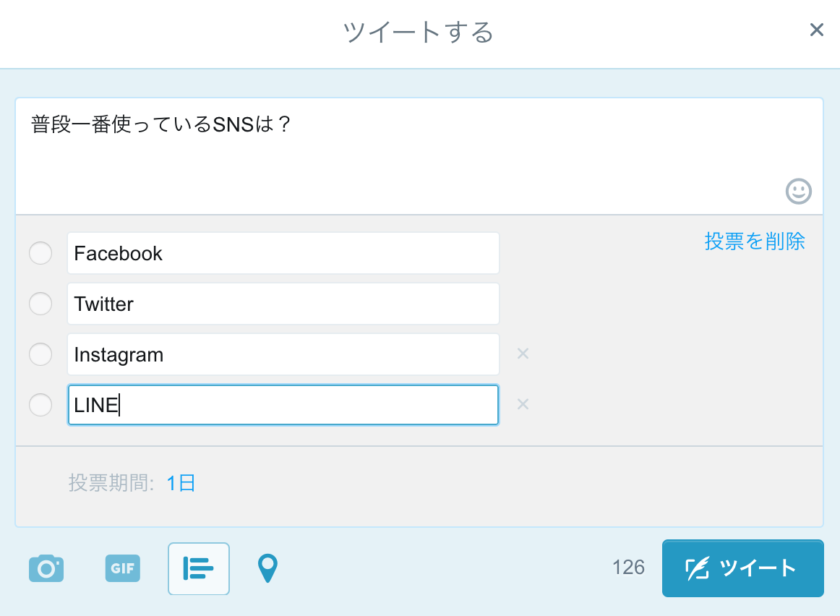This screenshot has height=616, width=840.
Task: Select the poll creation icon
Action: [x=198, y=568]
